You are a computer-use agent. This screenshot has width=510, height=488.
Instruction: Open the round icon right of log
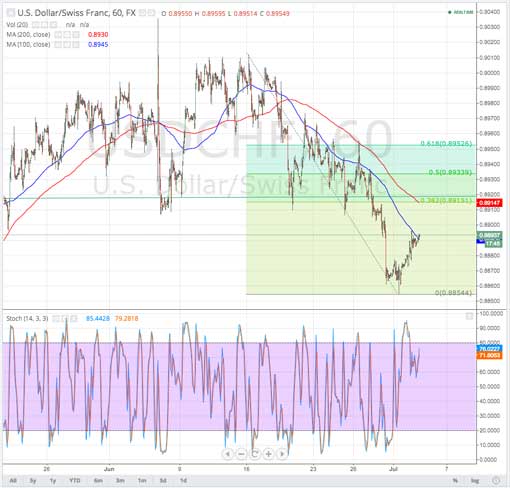tap(496, 480)
